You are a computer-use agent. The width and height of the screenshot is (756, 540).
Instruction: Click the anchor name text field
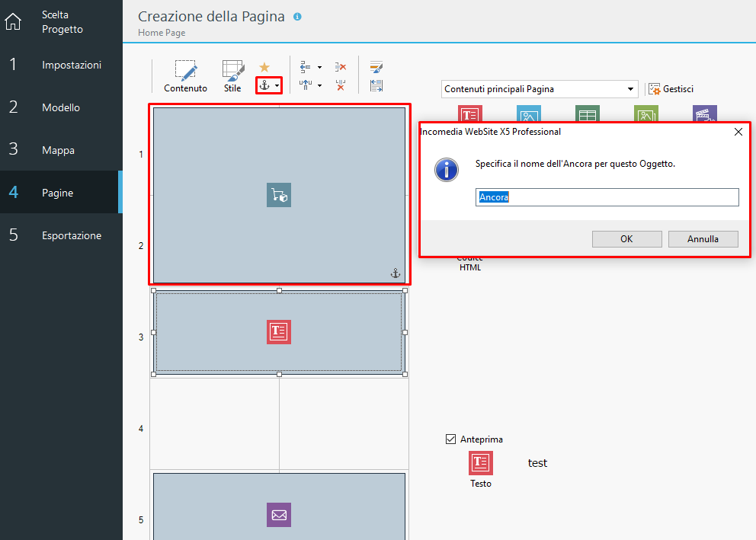coord(607,197)
